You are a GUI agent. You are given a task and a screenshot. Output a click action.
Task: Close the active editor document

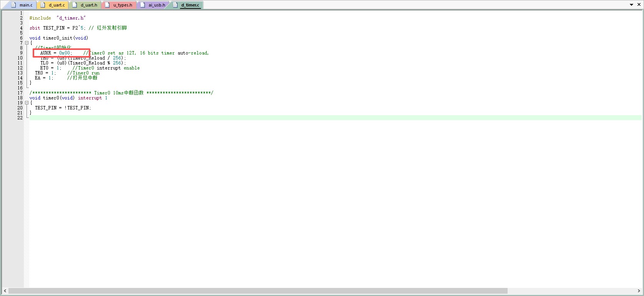pyautogui.click(x=639, y=5)
